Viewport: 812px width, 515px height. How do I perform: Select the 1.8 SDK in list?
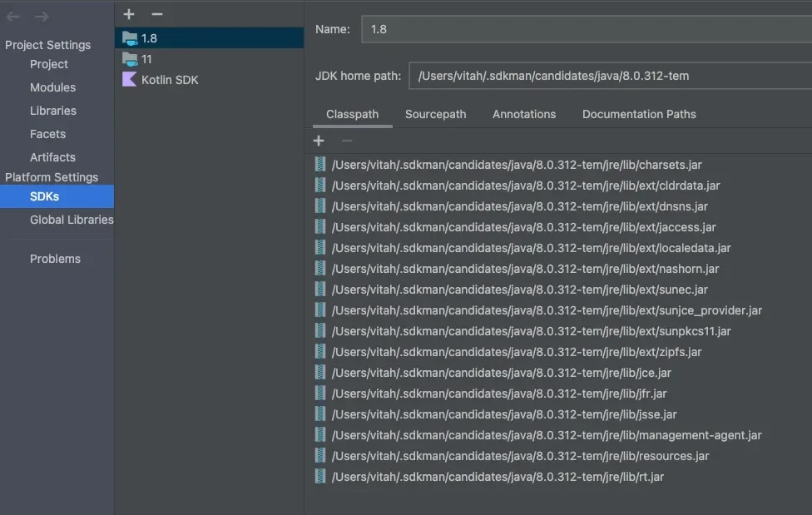point(149,38)
